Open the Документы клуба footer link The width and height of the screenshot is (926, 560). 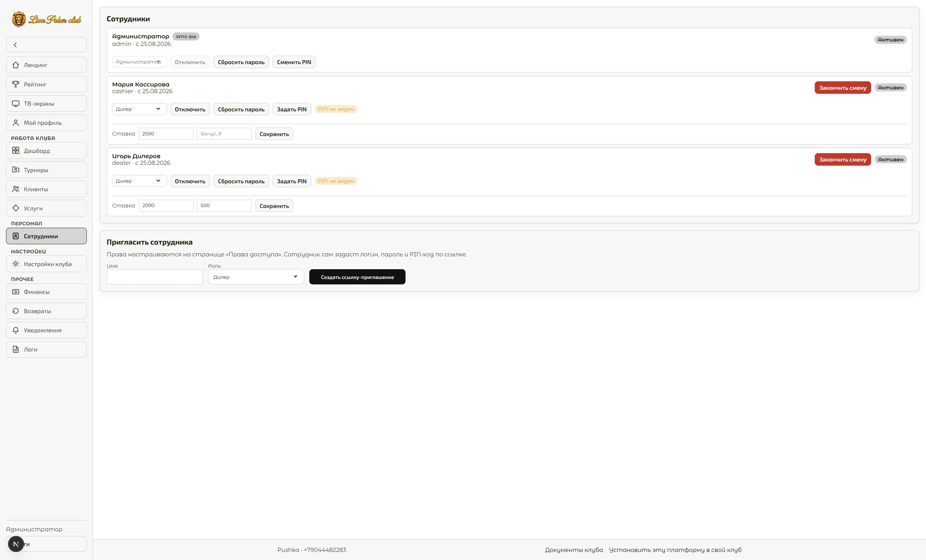[574, 549]
